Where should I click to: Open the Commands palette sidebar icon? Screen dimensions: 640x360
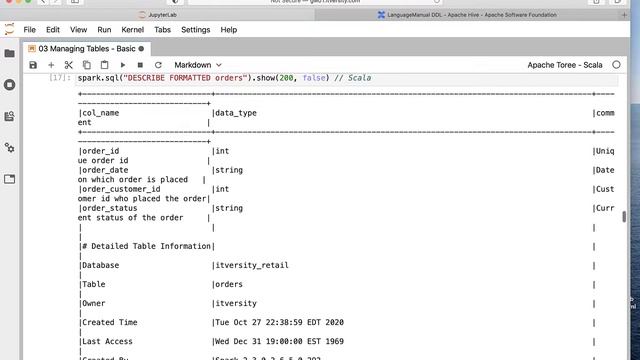tap(9, 116)
